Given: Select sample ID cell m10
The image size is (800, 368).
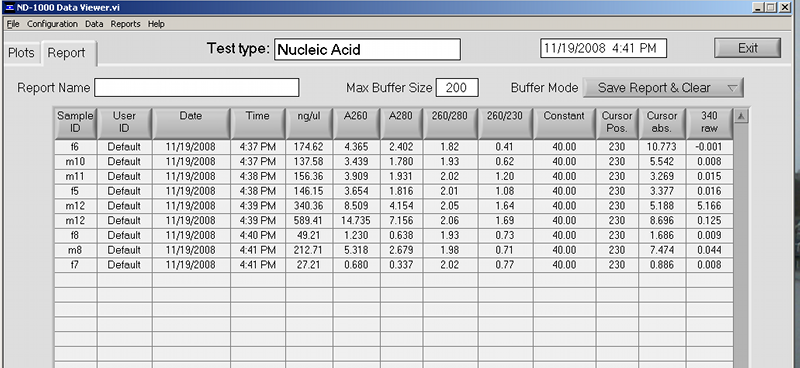Looking at the screenshot, I should click(75, 162).
